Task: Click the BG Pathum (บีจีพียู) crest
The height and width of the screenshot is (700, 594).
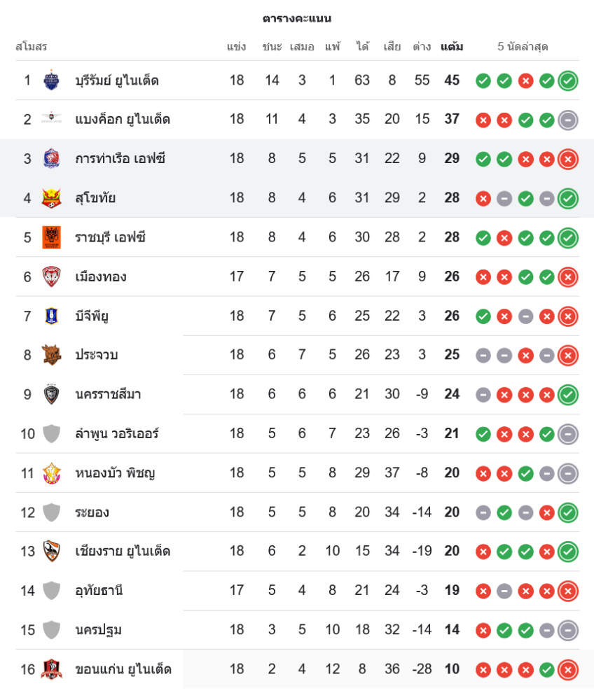Action: point(51,316)
